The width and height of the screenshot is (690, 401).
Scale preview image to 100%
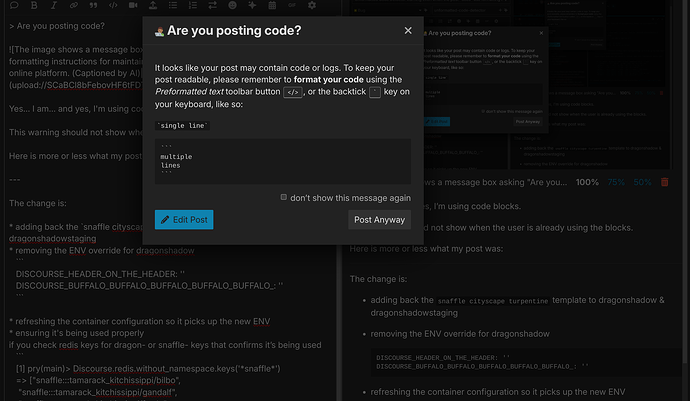587,182
